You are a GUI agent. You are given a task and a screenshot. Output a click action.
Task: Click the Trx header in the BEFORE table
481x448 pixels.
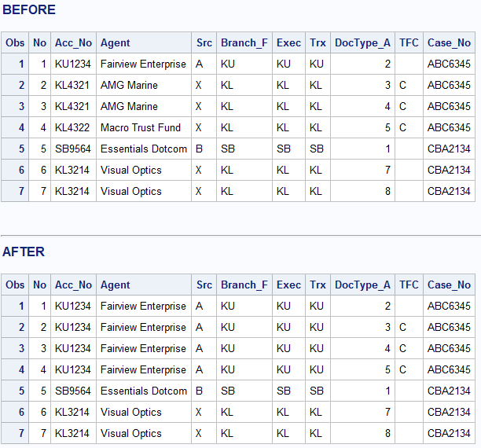coord(318,42)
